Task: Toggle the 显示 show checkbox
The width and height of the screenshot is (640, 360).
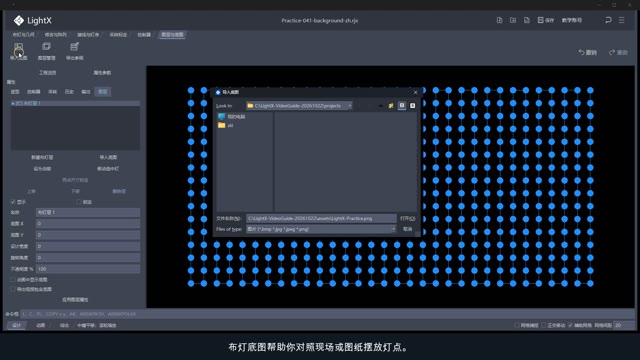Action: 13,202
